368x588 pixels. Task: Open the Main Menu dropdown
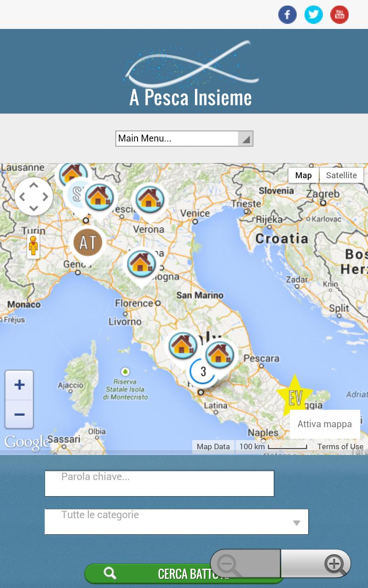pyautogui.click(x=184, y=138)
